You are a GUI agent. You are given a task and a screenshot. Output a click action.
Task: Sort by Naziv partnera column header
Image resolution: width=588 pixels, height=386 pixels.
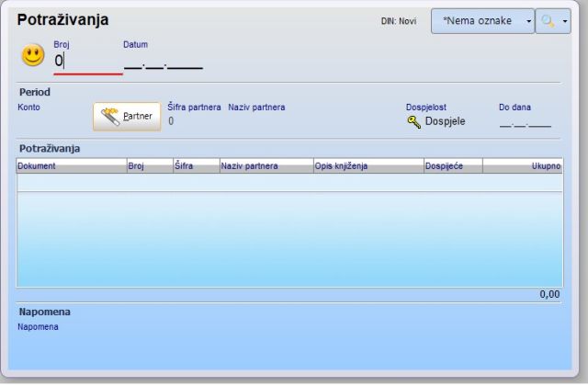point(265,166)
